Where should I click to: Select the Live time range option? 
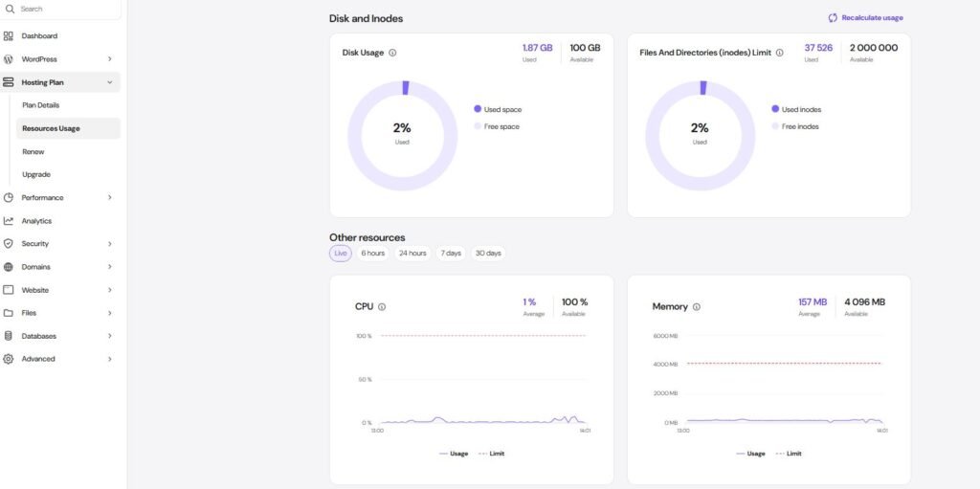pos(341,254)
